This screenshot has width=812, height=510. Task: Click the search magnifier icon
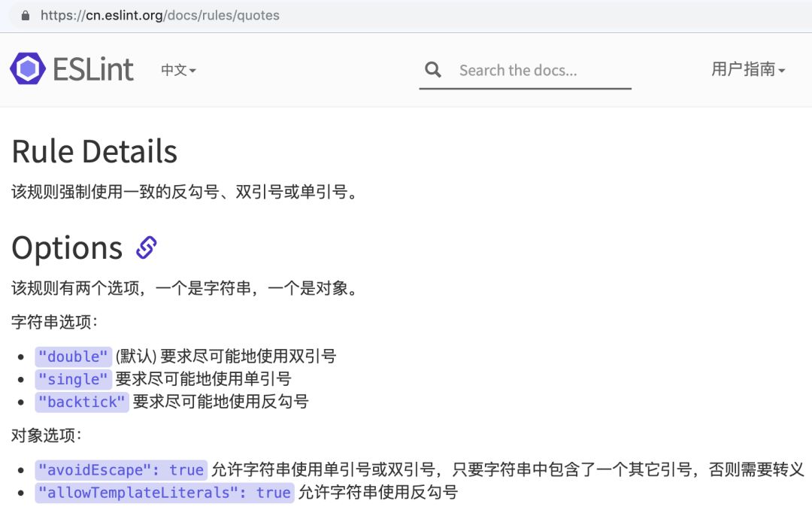(x=433, y=69)
